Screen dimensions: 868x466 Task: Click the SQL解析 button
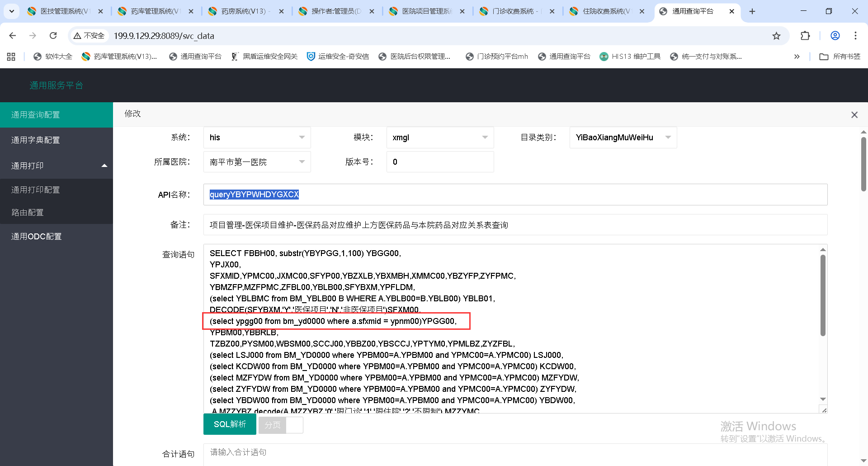tap(230, 424)
